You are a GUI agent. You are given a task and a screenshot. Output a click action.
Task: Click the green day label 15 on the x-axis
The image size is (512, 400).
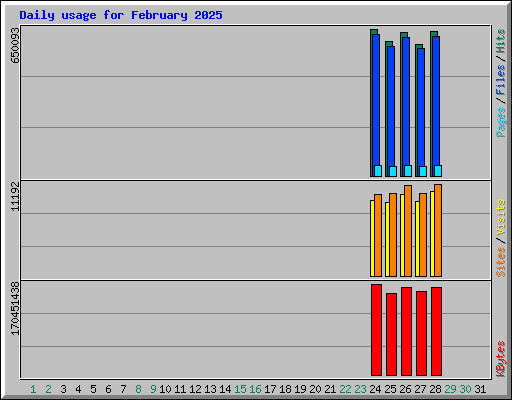[x=240, y=389]
